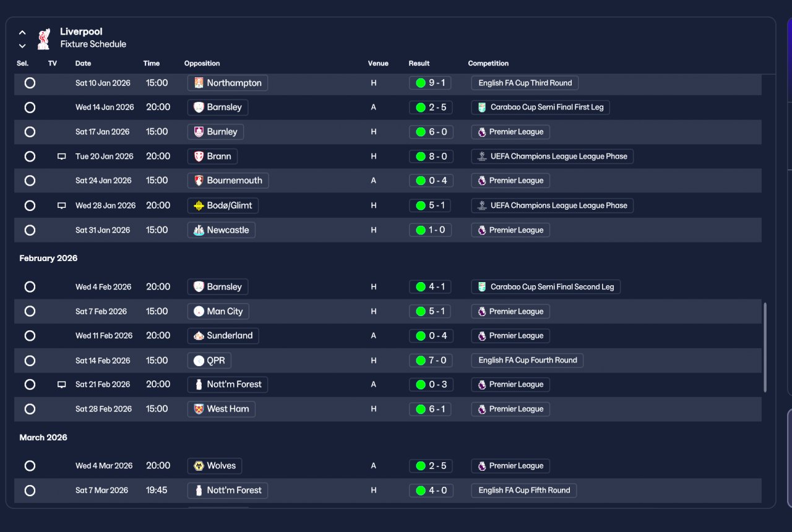Click the up chevron beside Liverpool

click(22, 32)
